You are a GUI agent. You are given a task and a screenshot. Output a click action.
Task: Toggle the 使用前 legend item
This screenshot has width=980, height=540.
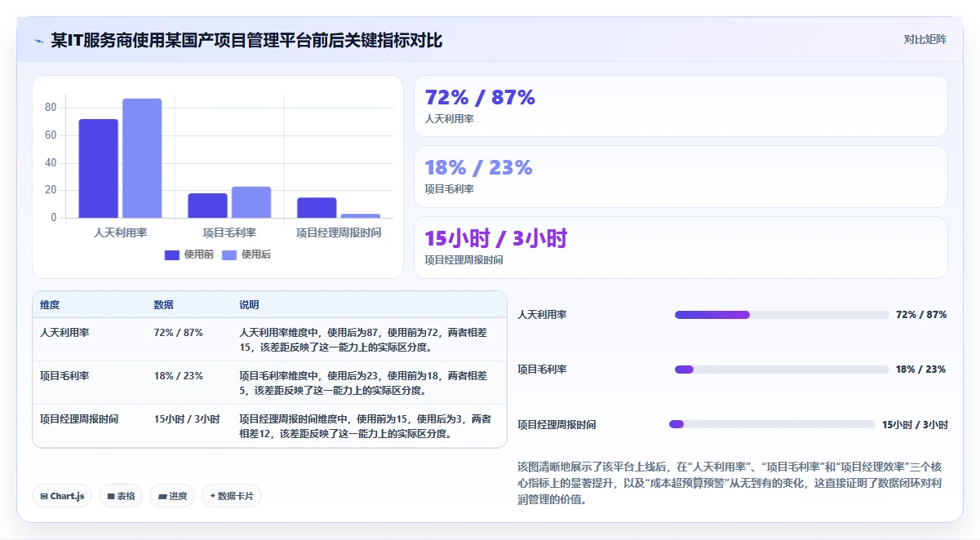189,255
